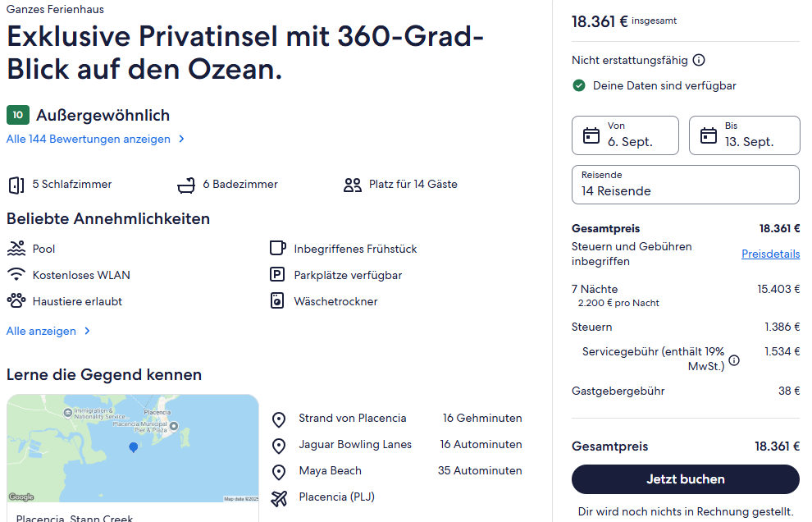Open the Bis date picker field
Screen dimensions: 812x522
coord(744,135)
